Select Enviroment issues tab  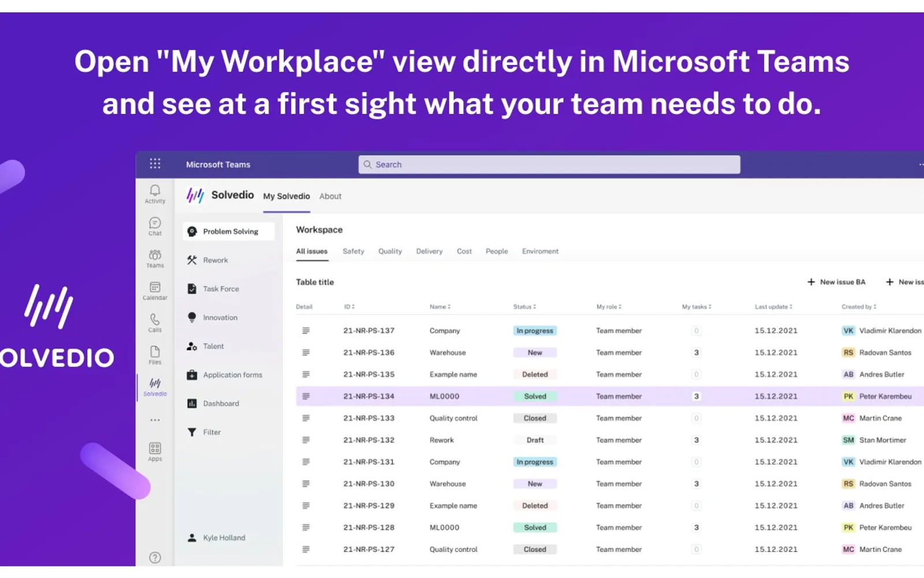tap(540, 251)
